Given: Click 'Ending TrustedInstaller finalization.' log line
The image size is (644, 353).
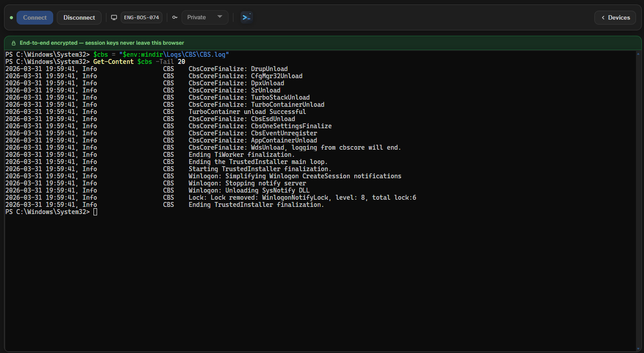Looking at the screenshot, I should [x=165, y=205].
